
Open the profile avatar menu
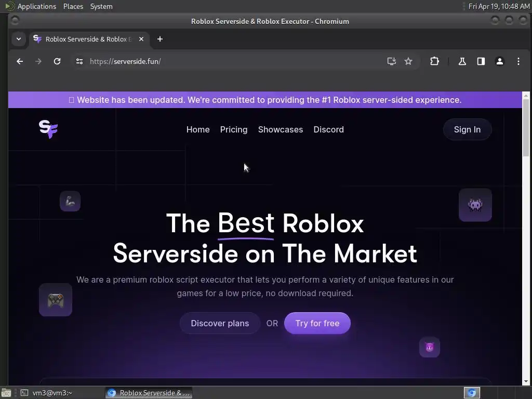tap(499, 61)
